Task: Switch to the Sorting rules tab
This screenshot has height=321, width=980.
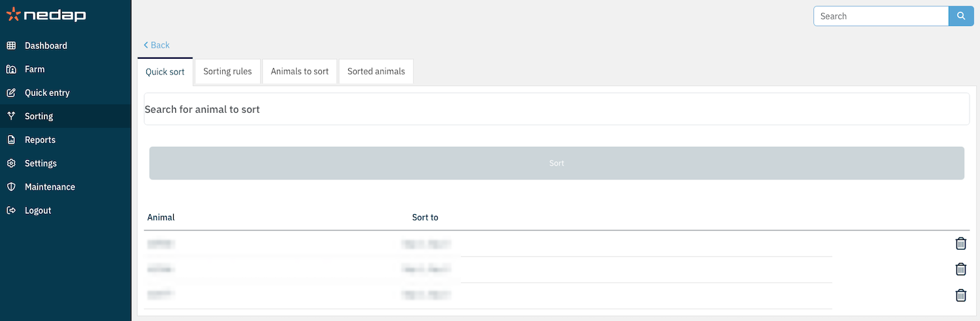Action: (x=227, y=72)
